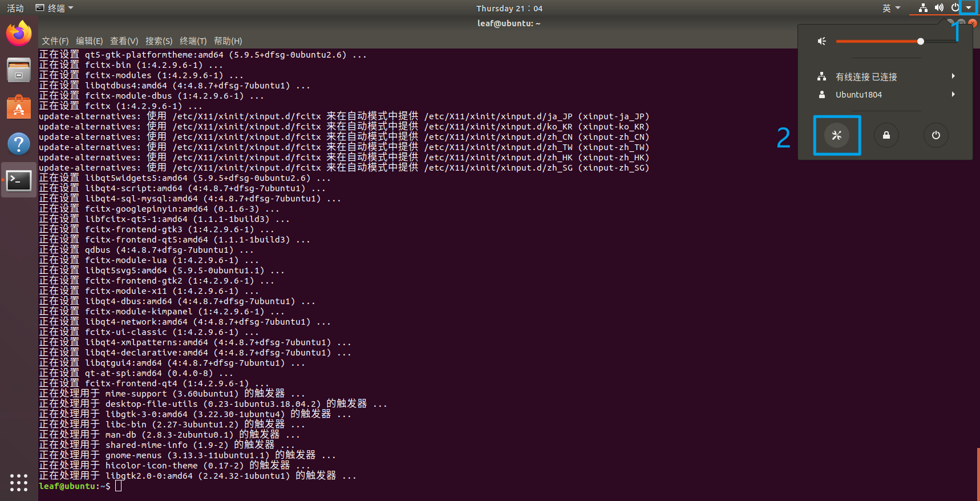
Task: Open system settings from the system menu
Action: [837, 135]
